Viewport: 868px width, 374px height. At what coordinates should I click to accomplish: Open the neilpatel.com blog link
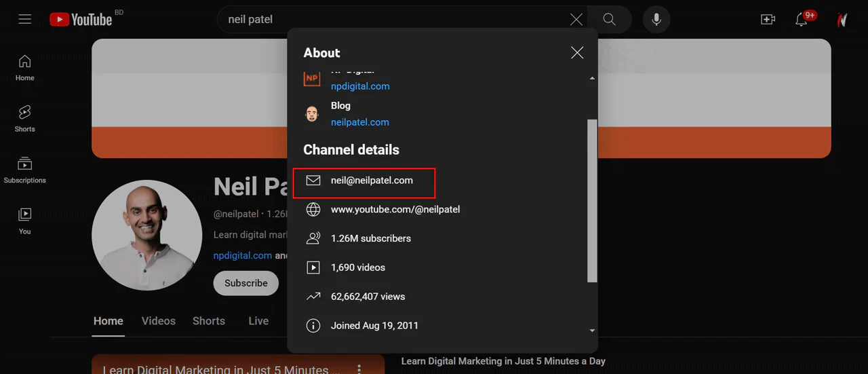coord(360,122)
